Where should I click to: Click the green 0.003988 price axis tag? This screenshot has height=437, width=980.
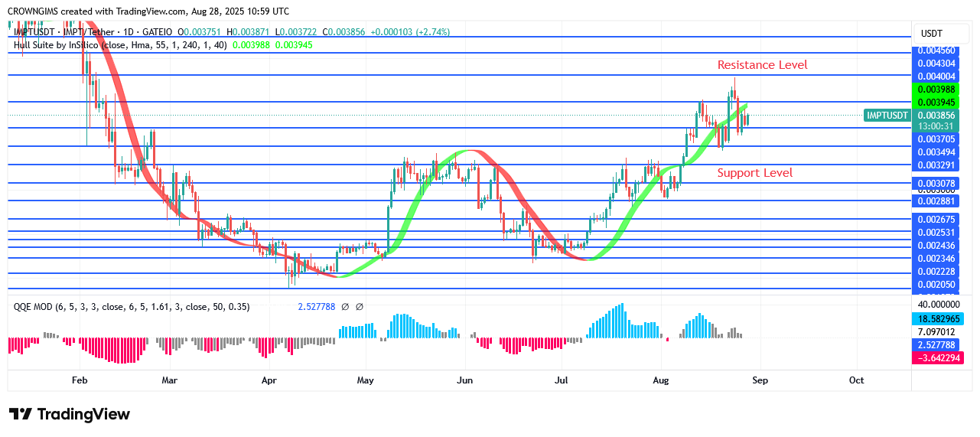(937, 90)
